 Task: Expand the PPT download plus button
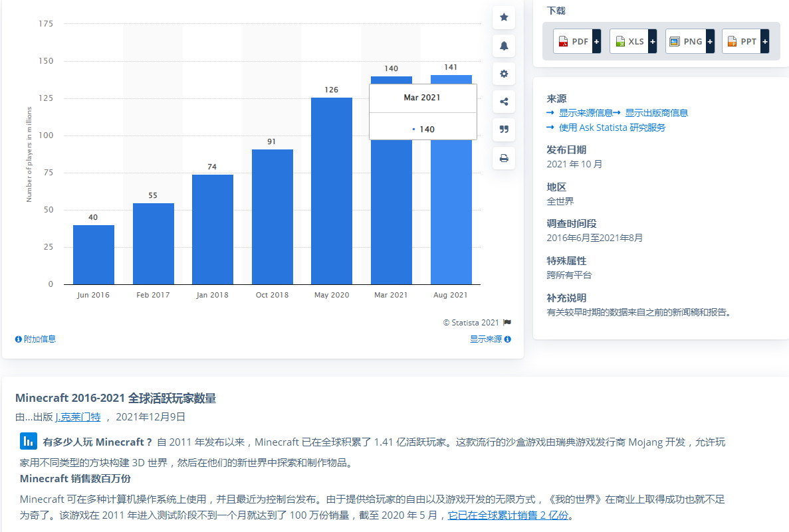(765, 41)
